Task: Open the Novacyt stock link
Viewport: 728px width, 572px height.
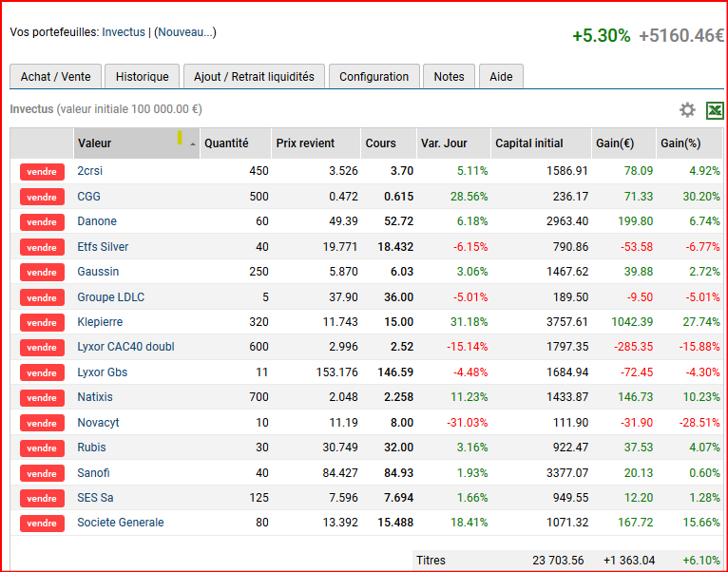Action: tap(98, 423)
